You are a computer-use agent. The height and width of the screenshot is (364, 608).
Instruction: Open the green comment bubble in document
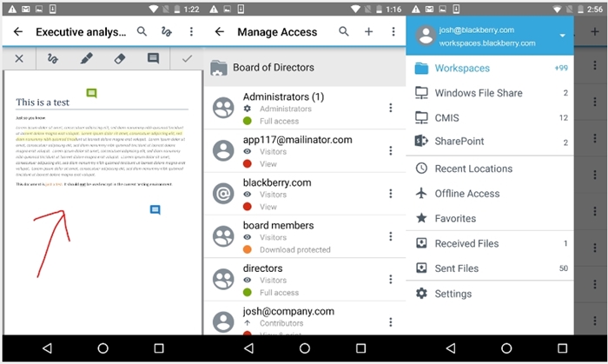(92, 93)
